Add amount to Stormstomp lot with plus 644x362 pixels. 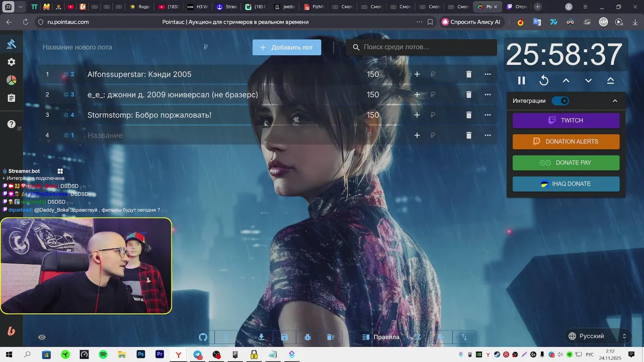pyautogui.click(x=417, y=115)
